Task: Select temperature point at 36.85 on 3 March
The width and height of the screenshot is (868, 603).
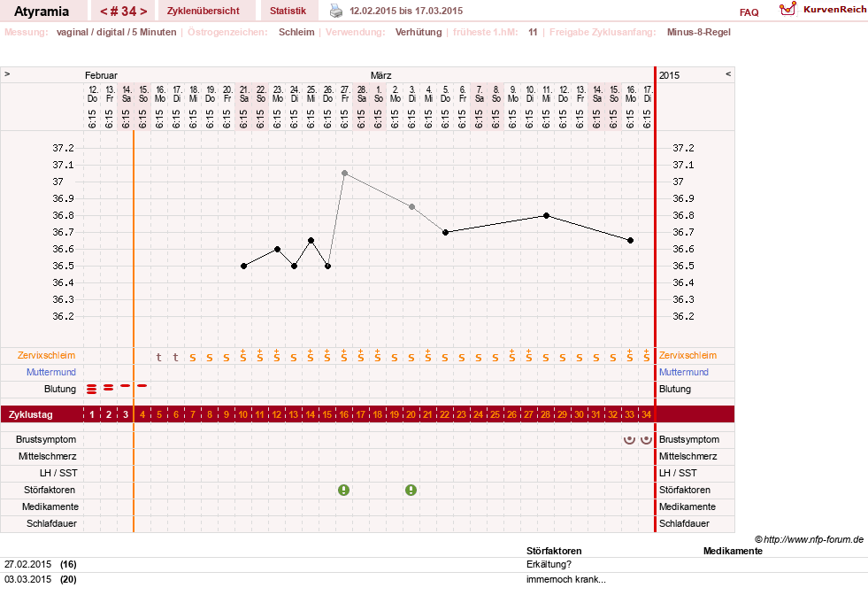Action: [x=411, y=206]
